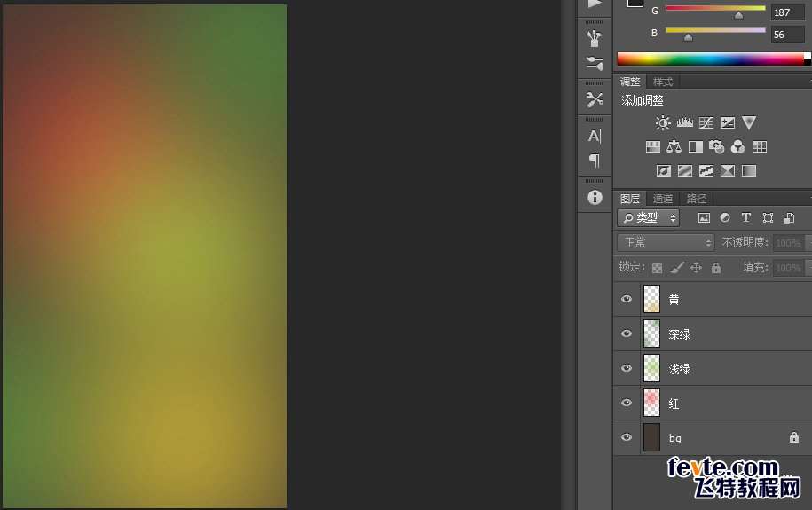
Task: Switch to the 样式 tab
Action: pos(662,82)
